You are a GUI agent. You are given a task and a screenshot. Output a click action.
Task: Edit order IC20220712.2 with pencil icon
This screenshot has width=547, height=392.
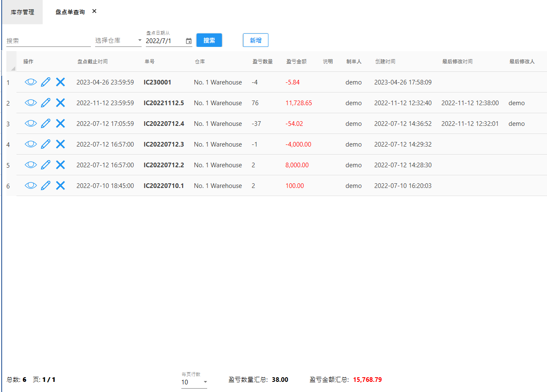(x=46, y=165)
